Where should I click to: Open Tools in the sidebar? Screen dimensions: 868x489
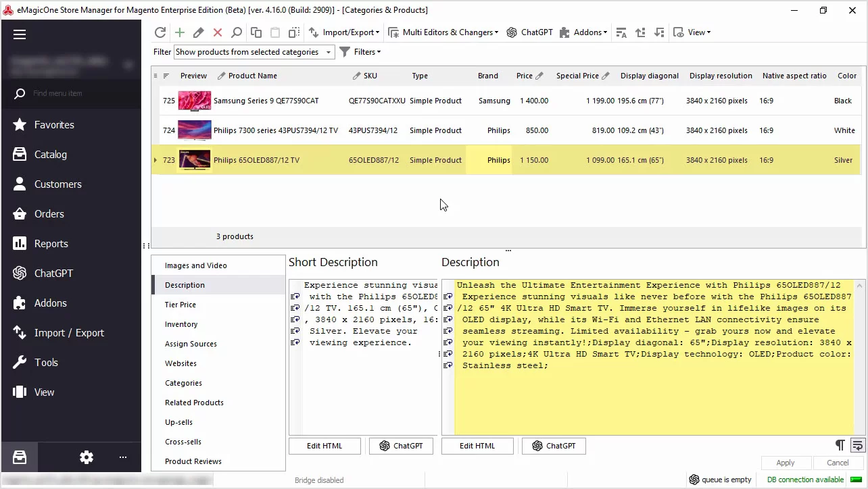click(x=71, y=363)
